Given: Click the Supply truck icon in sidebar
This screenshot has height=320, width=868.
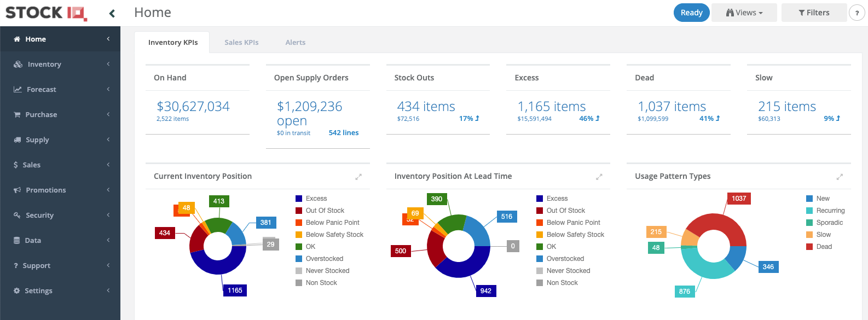Looking at the screenshot, I should tap(18, 139).
